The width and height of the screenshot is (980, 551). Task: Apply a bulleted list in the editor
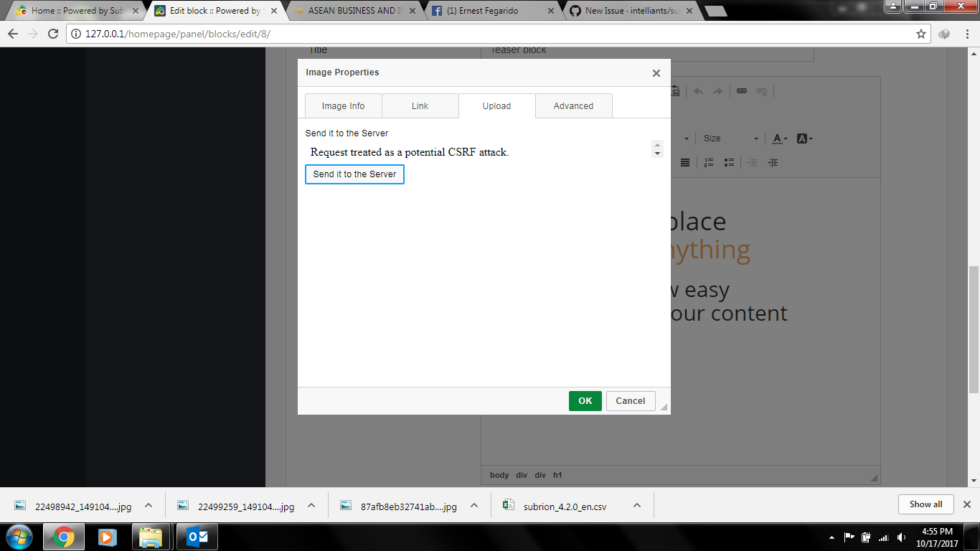pos(729,162)
